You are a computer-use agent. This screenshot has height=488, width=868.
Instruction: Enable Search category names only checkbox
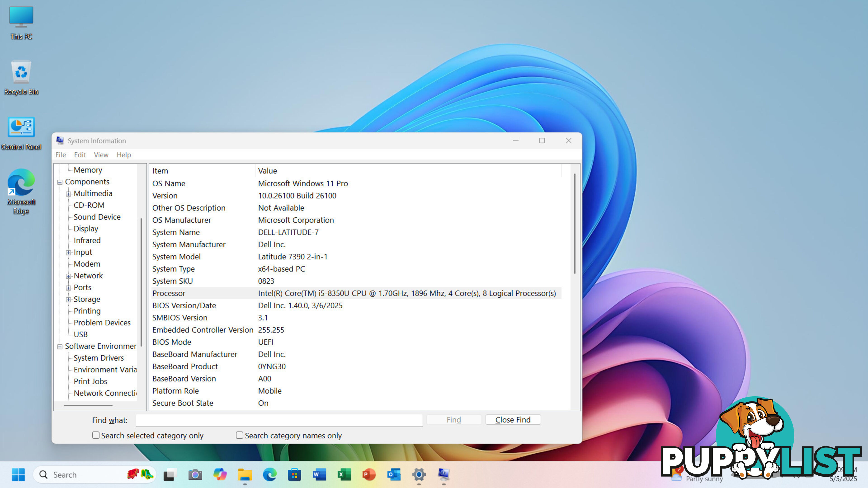coord(240,435)
